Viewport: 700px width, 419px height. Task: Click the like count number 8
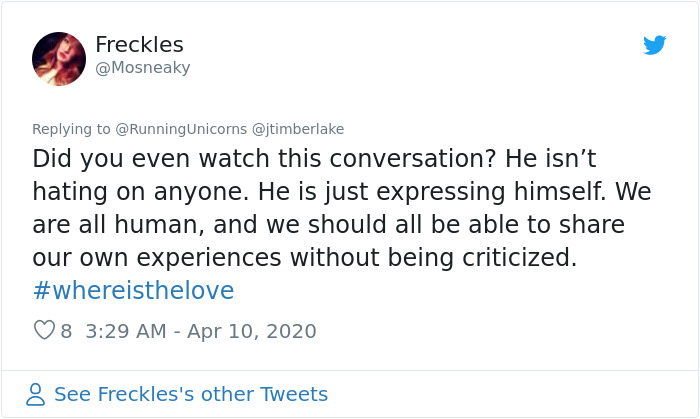[x=66, y=331]
